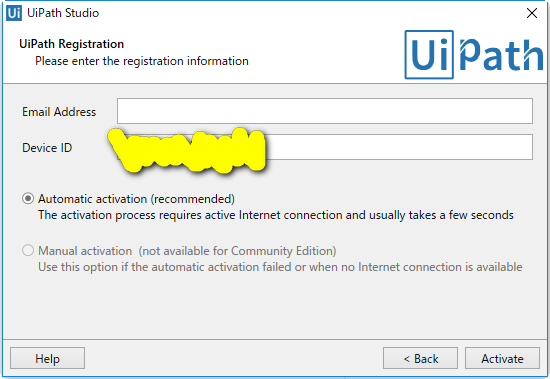Click the UiPath Registration heading
Viewport: 550px width, 379px height.
[x=72, y=44]
